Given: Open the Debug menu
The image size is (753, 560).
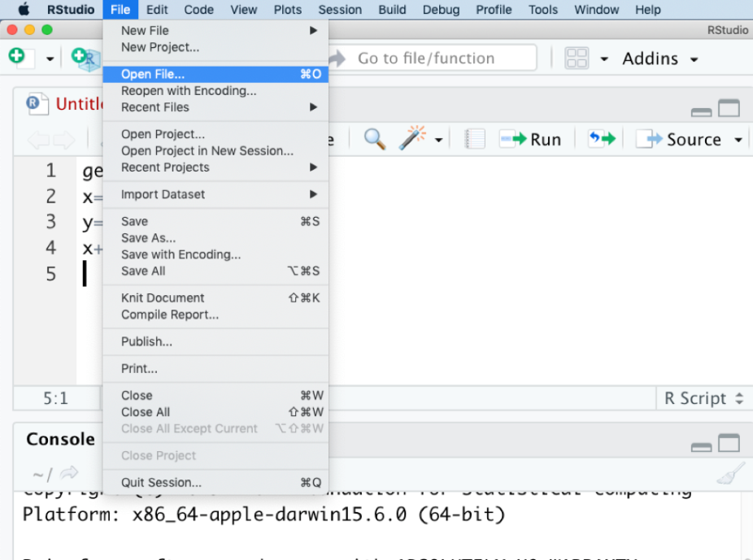Looking at the screenshot, I should (441, 10).
